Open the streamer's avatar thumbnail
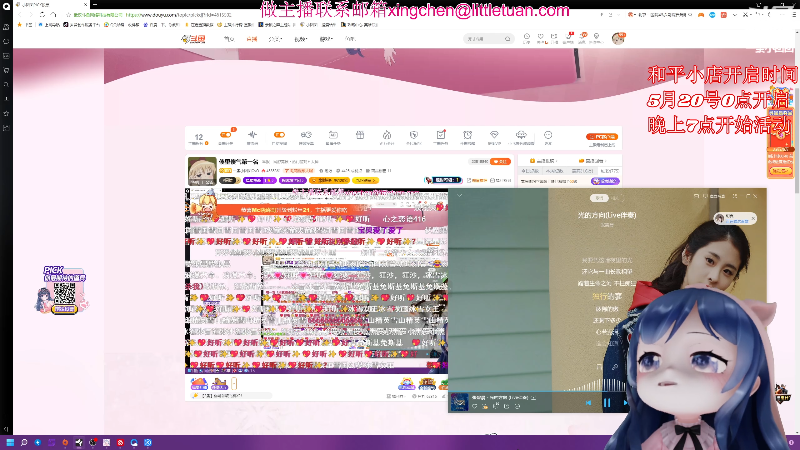 click(x=202, y=171)
